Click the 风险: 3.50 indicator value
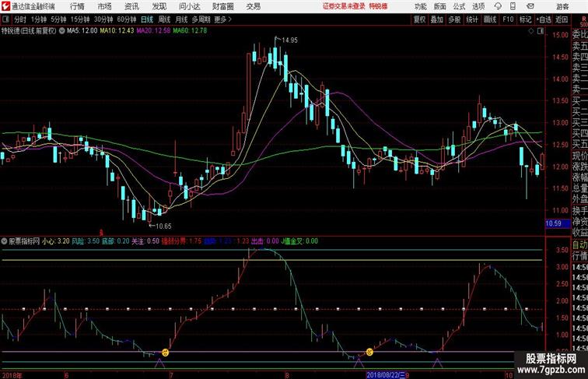Viewport: 588px width, 379px height. (x=86, y=241)
